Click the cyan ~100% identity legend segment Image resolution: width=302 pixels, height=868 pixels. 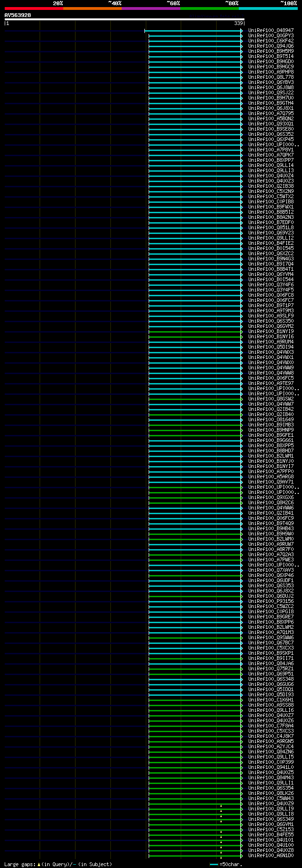tap(268, 8)
